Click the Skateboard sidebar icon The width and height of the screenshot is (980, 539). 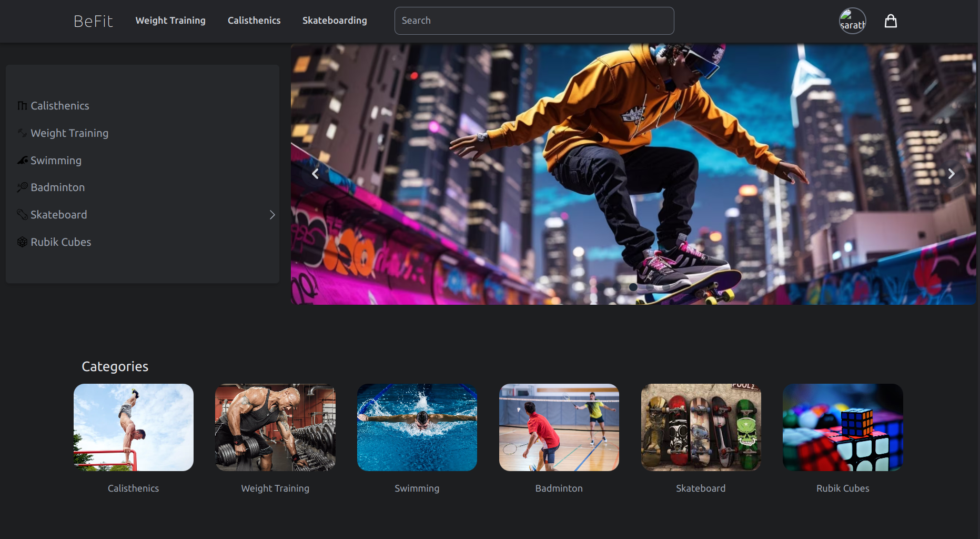[x=22, y=215]
